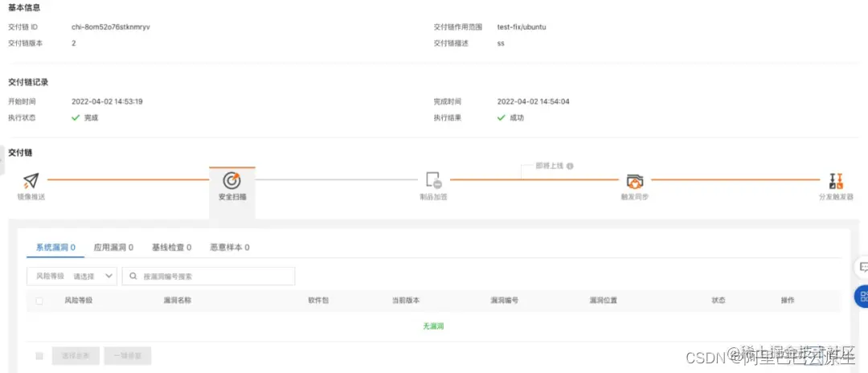
Task: Switch to the 系统漏洞 0 tab
Action: [x=55, y=248]
